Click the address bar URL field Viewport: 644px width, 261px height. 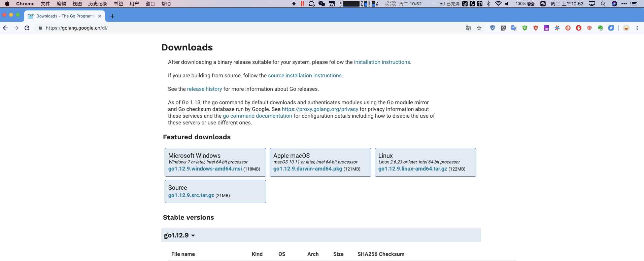click(x=249, y=28)
